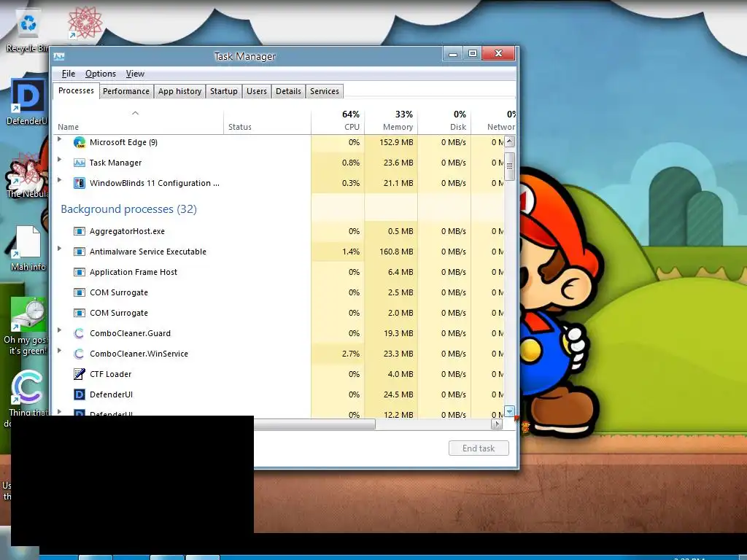Click the DefenderUI process icon in list
This screenshot has width=747, height=560.
tap(79, 394)
